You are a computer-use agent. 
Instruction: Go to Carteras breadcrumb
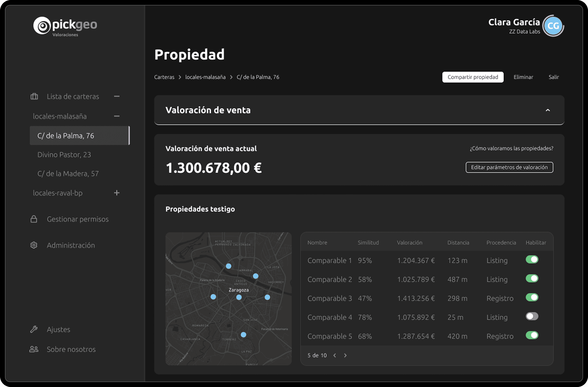point(164,77)
